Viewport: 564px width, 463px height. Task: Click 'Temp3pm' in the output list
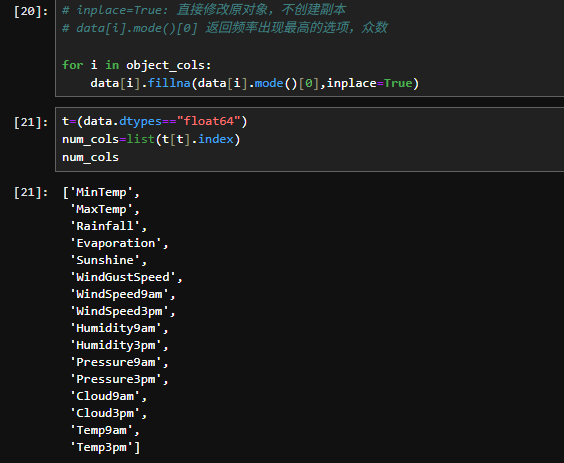click(101, 447)
